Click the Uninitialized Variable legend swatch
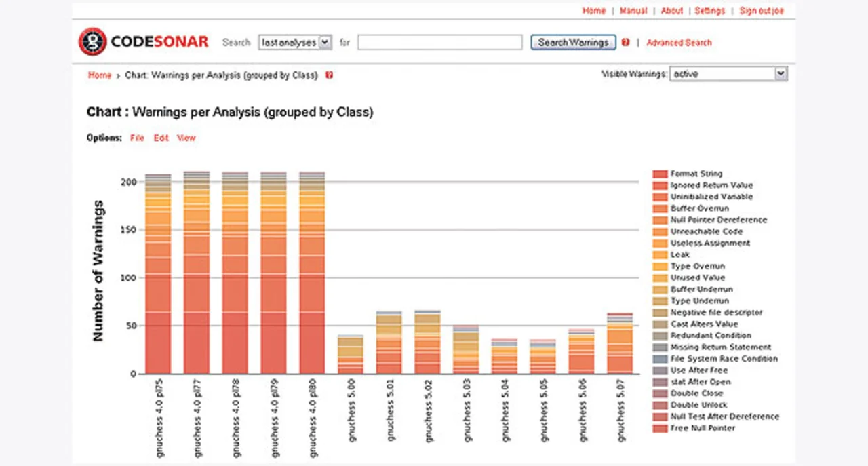 pyautogui.click(x=660, y=197)
